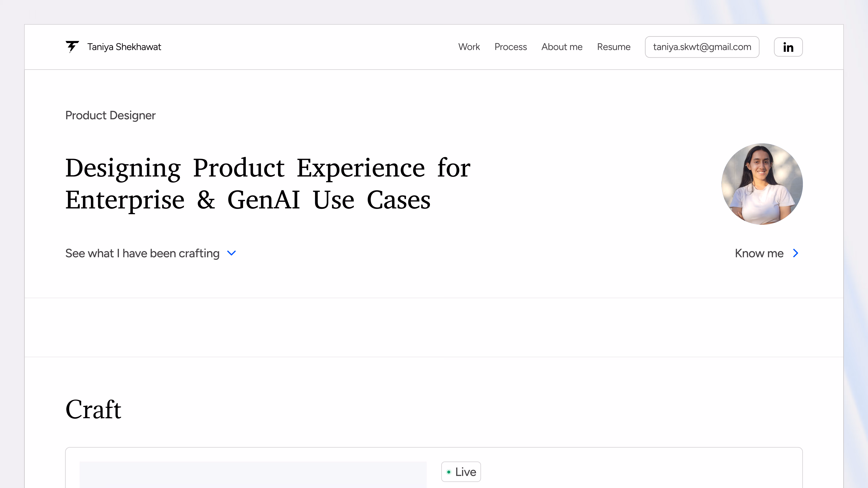The height and width of the screenshot is (488, 868).
Task: Click the circular profile photo
Action: pos(762,184)
